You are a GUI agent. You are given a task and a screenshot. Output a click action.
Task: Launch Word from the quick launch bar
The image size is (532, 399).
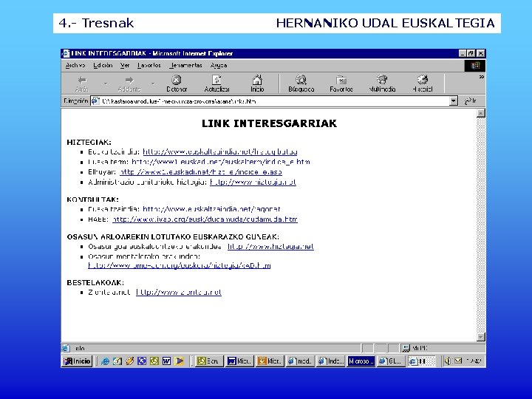pyautogui.click(x=166, y=361)
